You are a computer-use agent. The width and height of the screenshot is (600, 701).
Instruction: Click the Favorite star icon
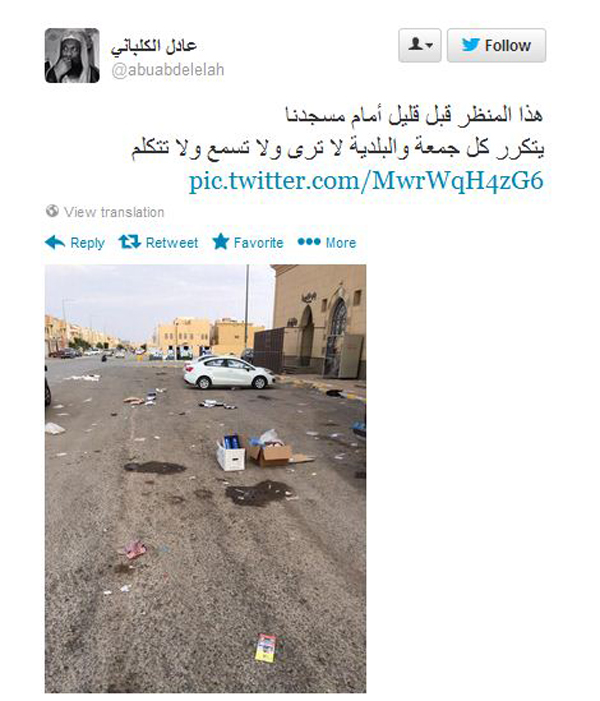(220, 241)
